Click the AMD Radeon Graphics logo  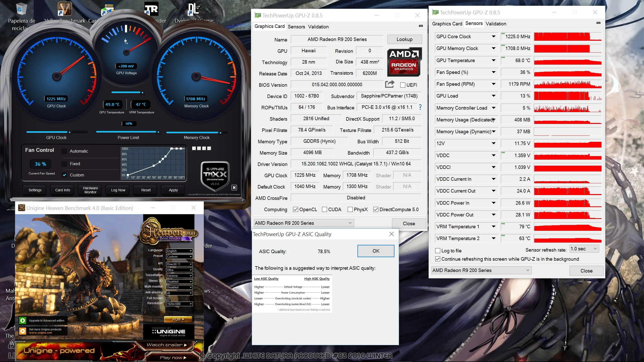[404, 62]
